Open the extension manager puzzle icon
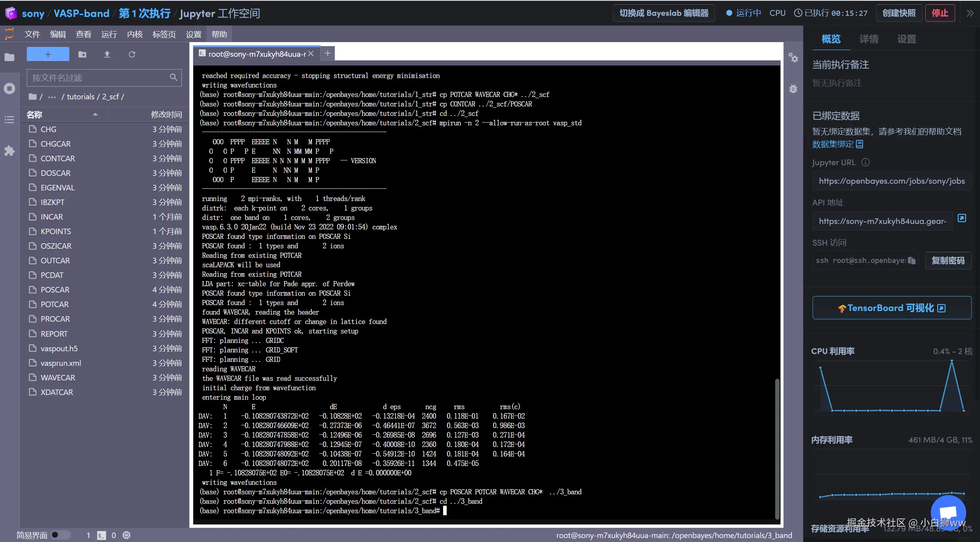The height and width of the screenshot is (542, 980). (x=9, y=151)
